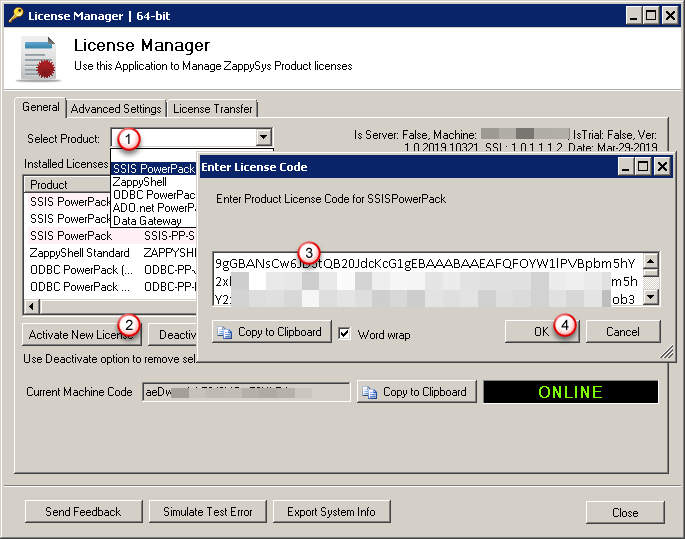Click the ONLINE status indicator
Viewport: 685px width, 539px height.
tap(571, 392)
